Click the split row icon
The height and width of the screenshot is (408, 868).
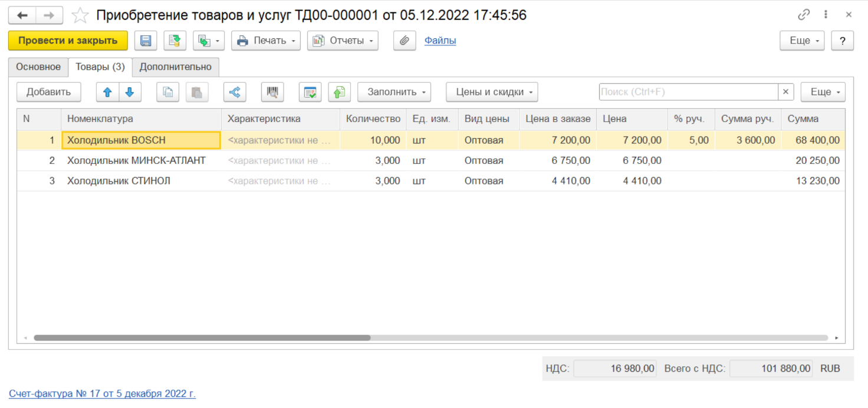(235, 92)
